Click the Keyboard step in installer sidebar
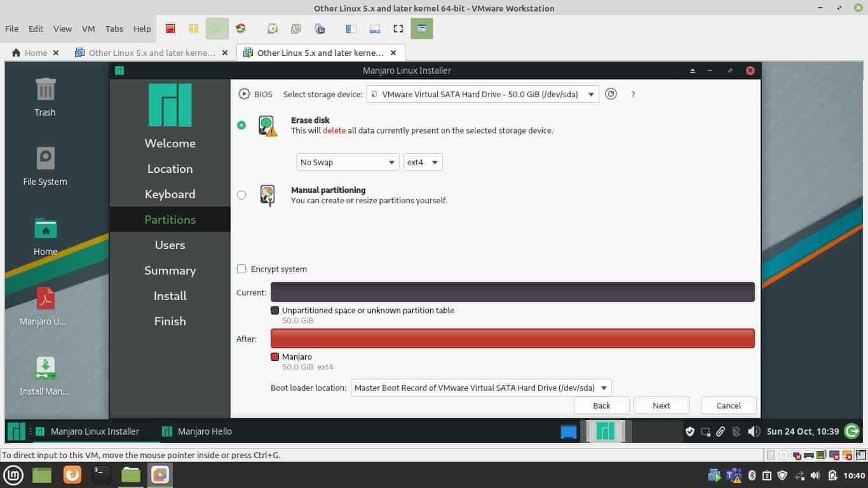The height and width of the screenshot is (488, 868). [x=170, y=194]
